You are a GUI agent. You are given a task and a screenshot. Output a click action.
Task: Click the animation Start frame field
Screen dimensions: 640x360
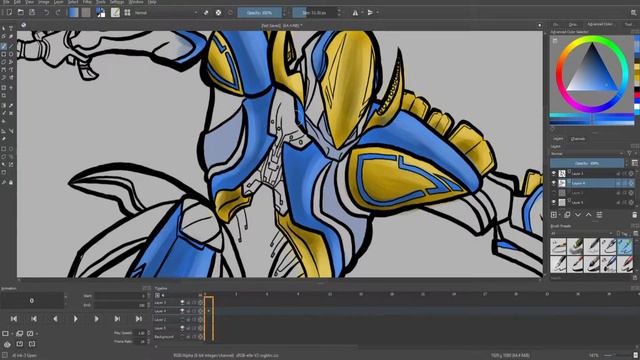(120, 296)
